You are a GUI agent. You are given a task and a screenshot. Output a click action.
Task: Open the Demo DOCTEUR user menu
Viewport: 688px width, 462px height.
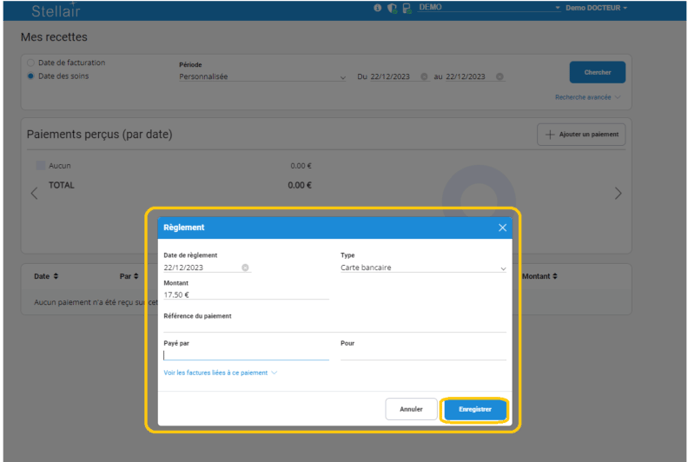[x=596, y=8]
